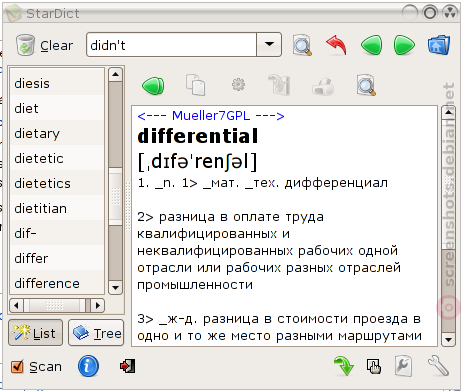The height and width of the screenshot is (391, 461).
Task: Expand the search word history dropdown
Action: (x=269, y=44)
